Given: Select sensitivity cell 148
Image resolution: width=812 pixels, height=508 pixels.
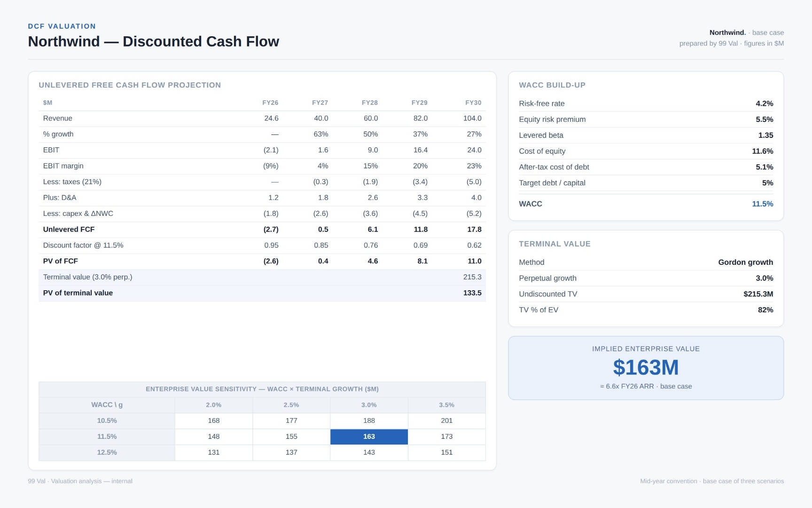Looking at the screenshot, I should pyautogui.click(x=214, y=437).
